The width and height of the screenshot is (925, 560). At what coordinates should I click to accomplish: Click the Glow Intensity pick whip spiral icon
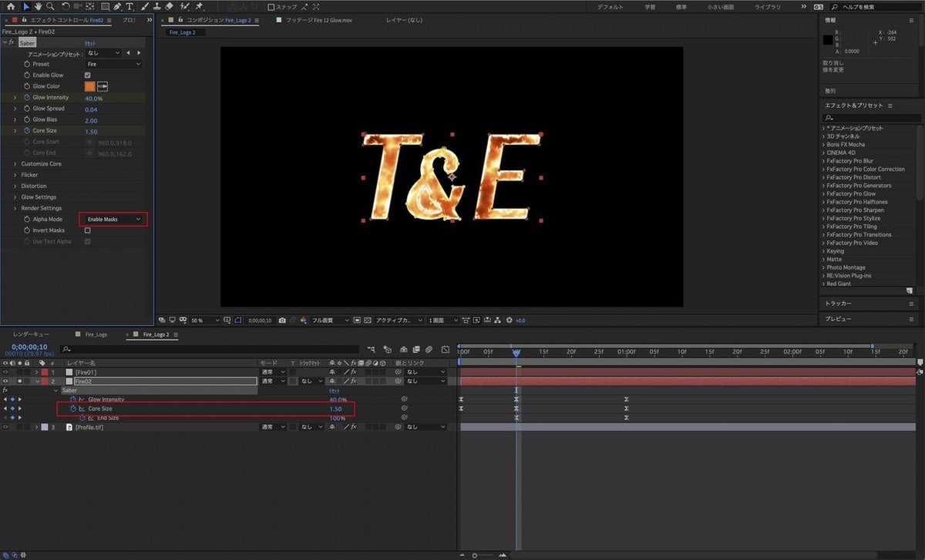pyautogui.click(x=405, y=399)
